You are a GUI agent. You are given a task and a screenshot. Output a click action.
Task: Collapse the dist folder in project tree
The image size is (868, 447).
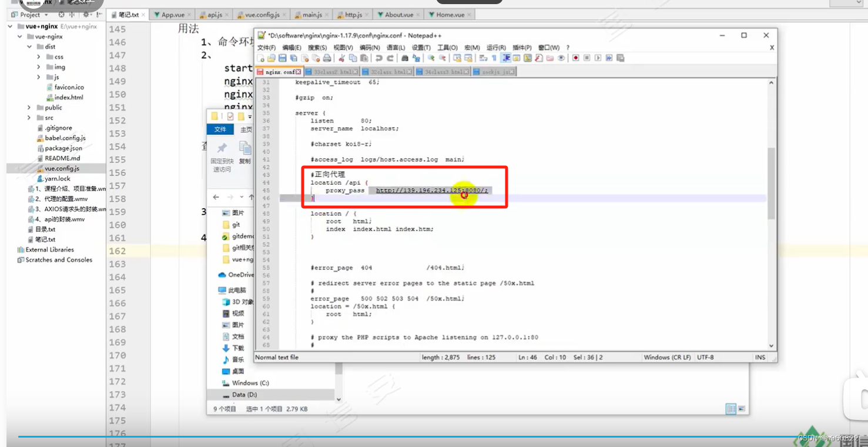[x=29, y=46]
